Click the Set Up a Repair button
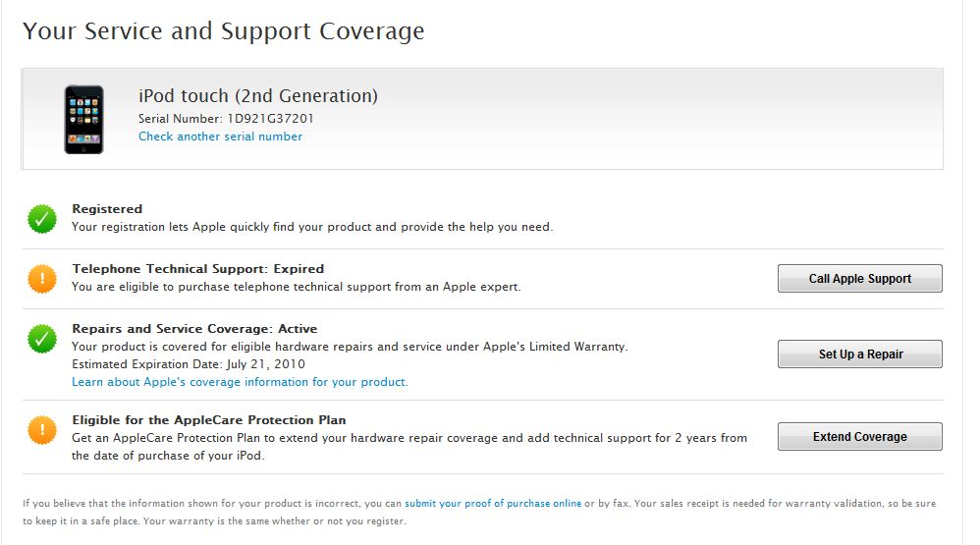This screenshot has width=980, height=545. tap(859, 354)
